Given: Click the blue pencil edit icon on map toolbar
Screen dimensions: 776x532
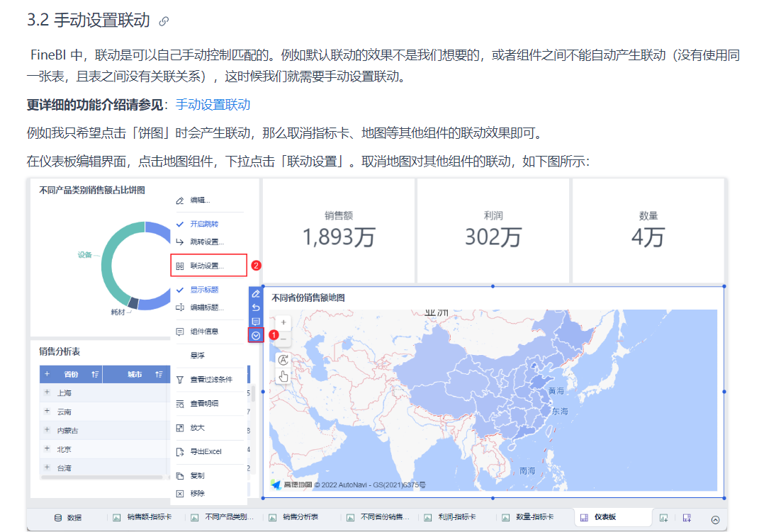Looking at the screenshot, I should (256, 294).
